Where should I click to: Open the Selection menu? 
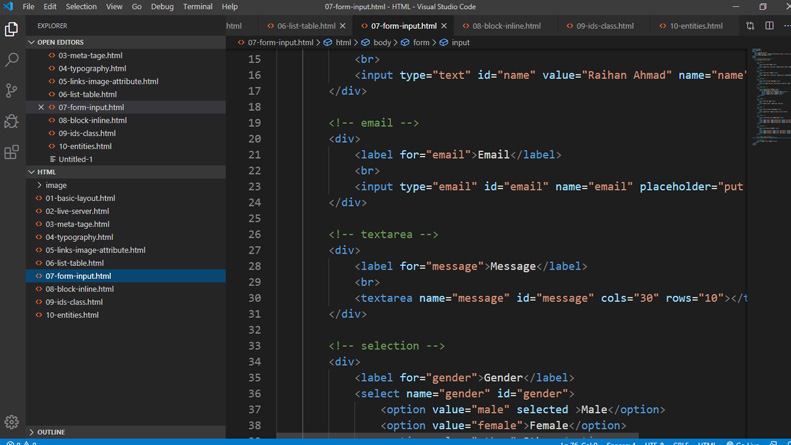coord(81,7)
